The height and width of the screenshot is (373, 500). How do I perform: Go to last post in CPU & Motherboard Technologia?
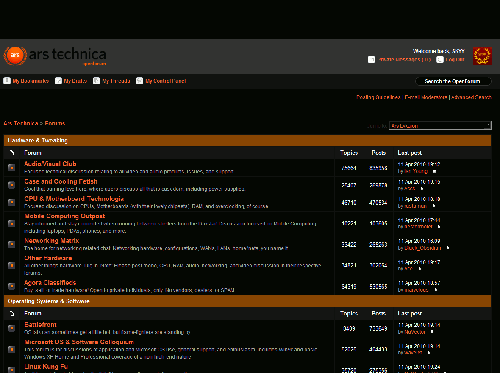click(434, 206)
